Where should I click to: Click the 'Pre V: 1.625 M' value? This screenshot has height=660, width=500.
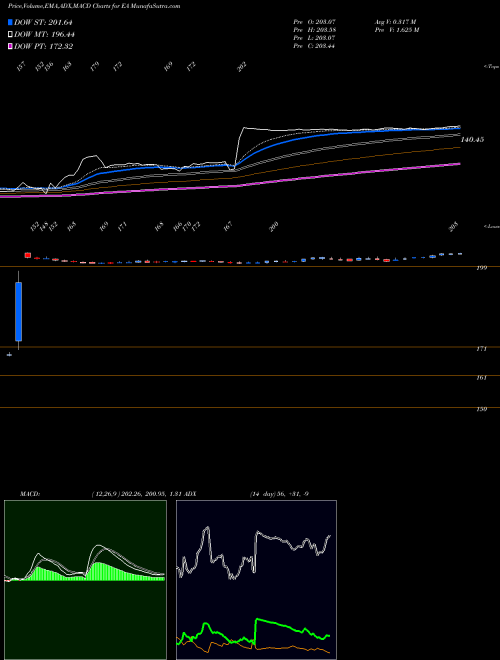396,30
